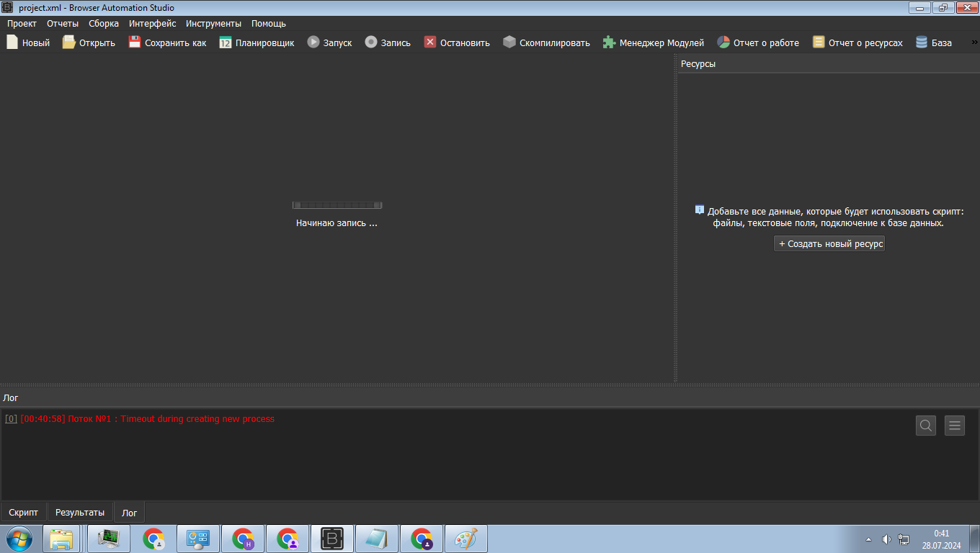Click the Остановить stop icon
Image resolution: width=980 pixels, height=553 pixels.
430,42
